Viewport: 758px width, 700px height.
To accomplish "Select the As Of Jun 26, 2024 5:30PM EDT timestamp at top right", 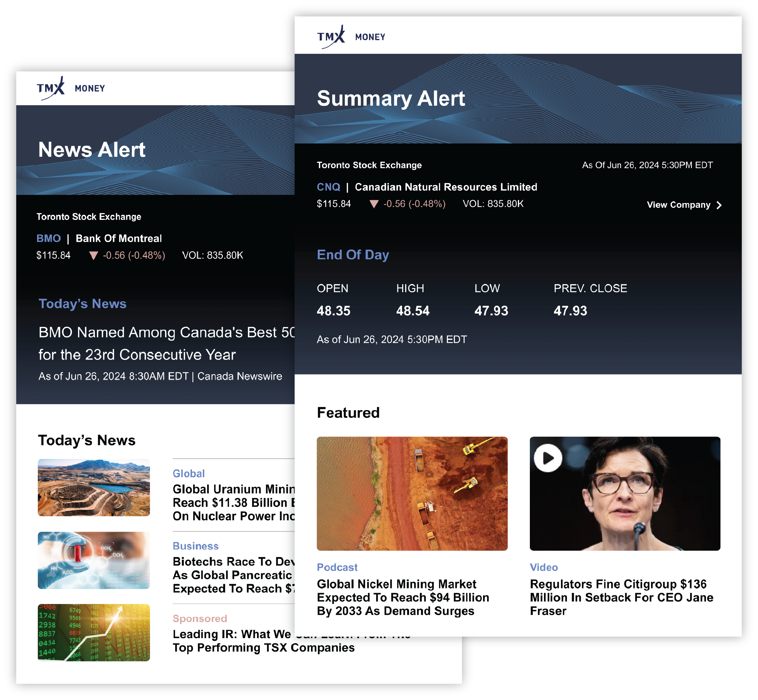I will pyautogui.click(x=647, y=165).
